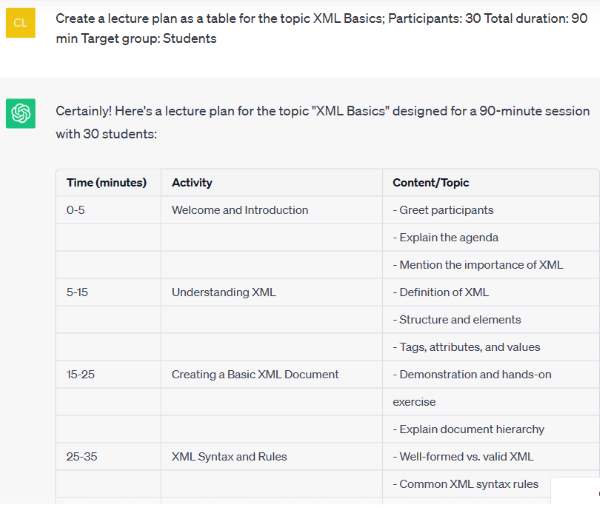The height and width of the screenshot is (508, 600).
Task: Click the yellow CL user avatar
Action: point(21,23)
